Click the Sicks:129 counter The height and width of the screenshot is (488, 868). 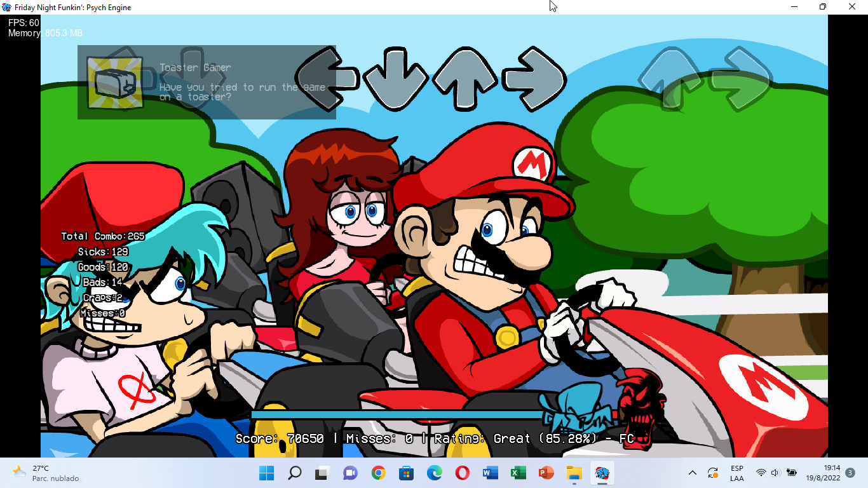click(x=103, y=252)
